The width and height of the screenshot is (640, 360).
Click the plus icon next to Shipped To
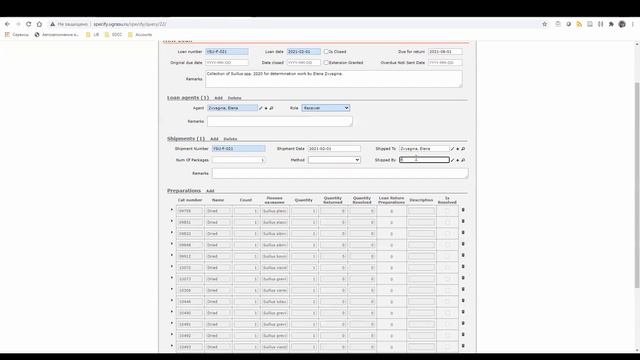click(458, 149)
